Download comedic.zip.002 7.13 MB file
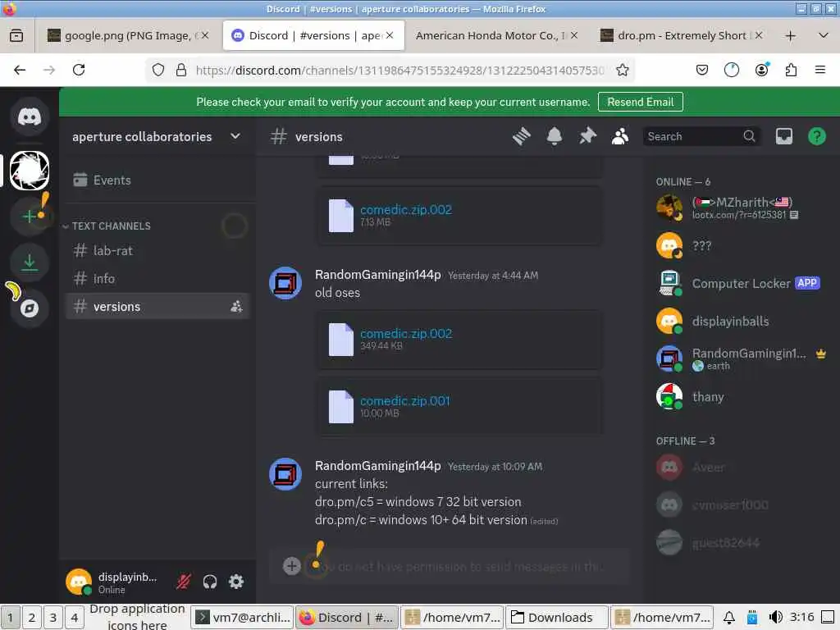Screen dimensions: 840x630 tap(405, 210)
